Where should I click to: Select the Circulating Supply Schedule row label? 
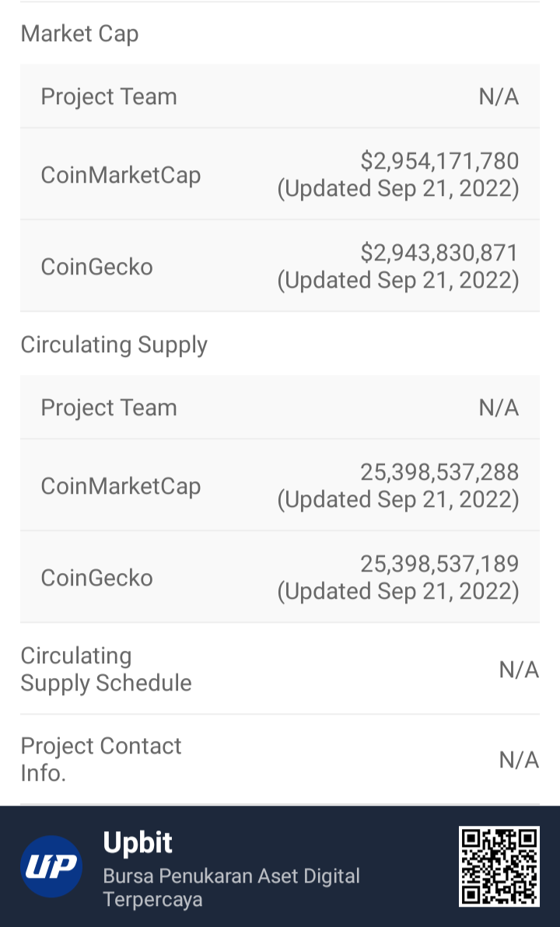click(106, 670)
